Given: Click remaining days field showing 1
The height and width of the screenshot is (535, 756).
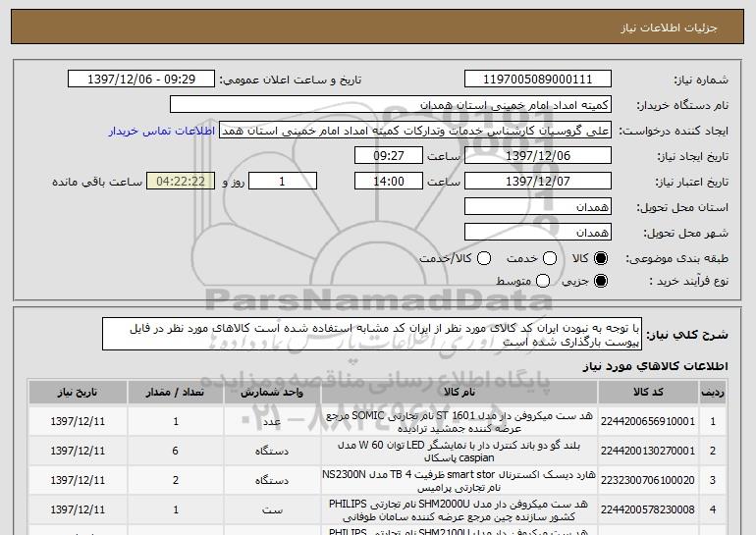Looking at the screenshot, I should [283, 182].
